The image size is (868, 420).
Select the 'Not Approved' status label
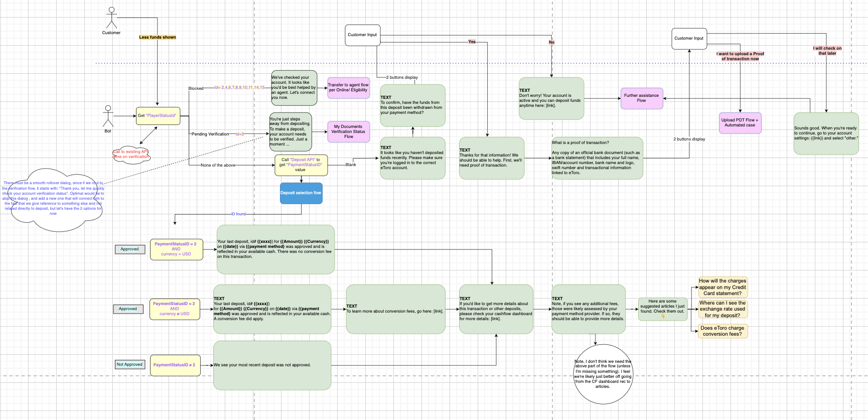[x=129, y=365]
